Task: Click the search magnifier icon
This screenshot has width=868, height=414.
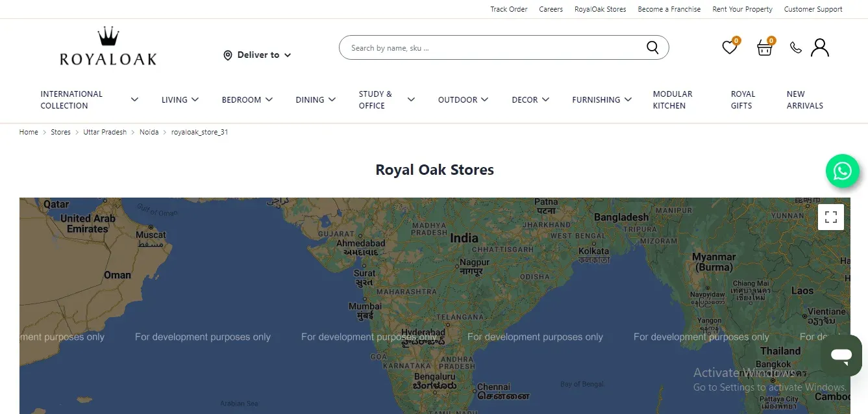Action: [652, 47]
